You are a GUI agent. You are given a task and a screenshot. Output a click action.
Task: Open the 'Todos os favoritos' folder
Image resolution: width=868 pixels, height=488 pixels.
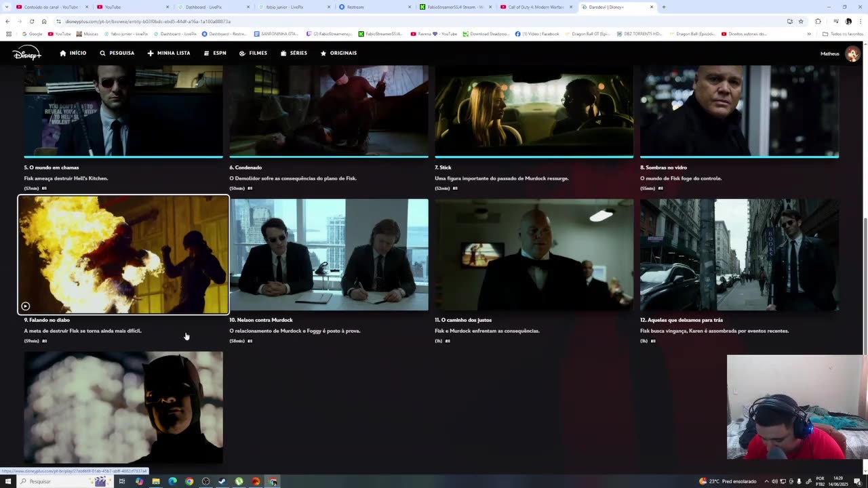point(842,33)
